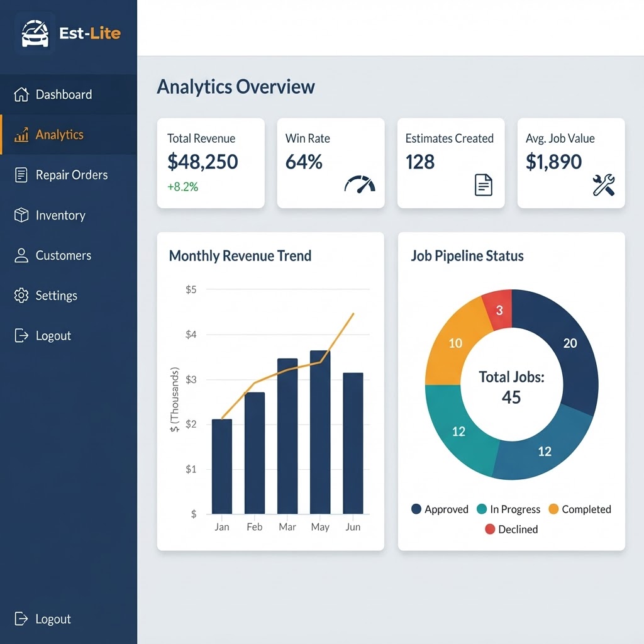
Task: Click the orange trend line peak
Action: [353, 314]
